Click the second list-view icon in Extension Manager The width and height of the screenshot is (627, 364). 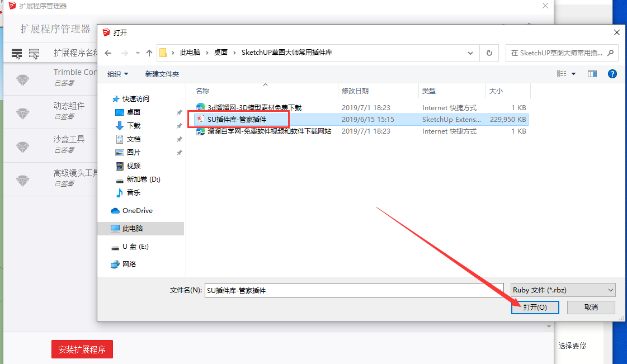point(34,54)
